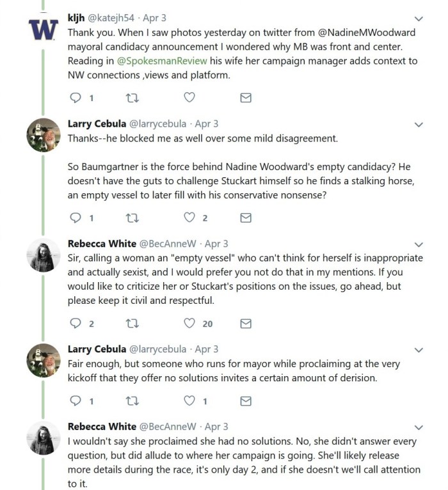
Task: Like Rebecca White's tweet with 20 likes
Action: pyautogui.click(x=189, y=324)
